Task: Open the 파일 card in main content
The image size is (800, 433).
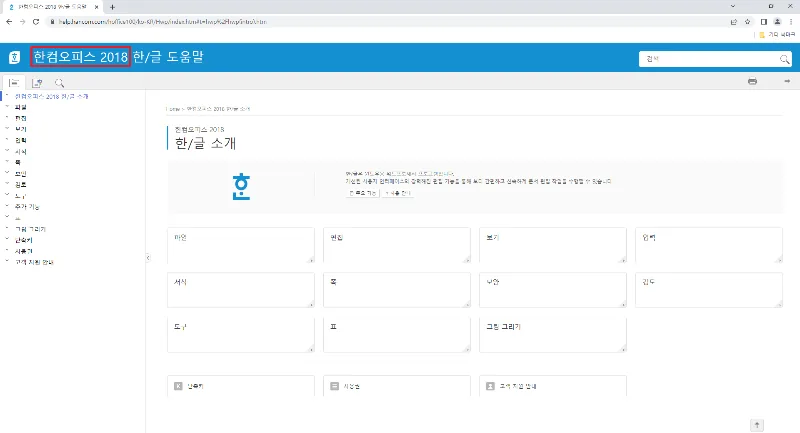Action: coord(241,245)
